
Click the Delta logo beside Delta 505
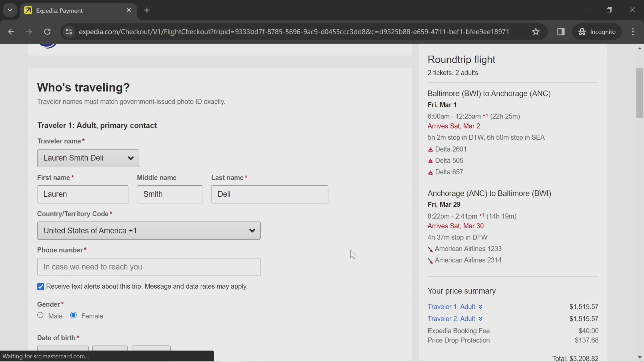430,161
